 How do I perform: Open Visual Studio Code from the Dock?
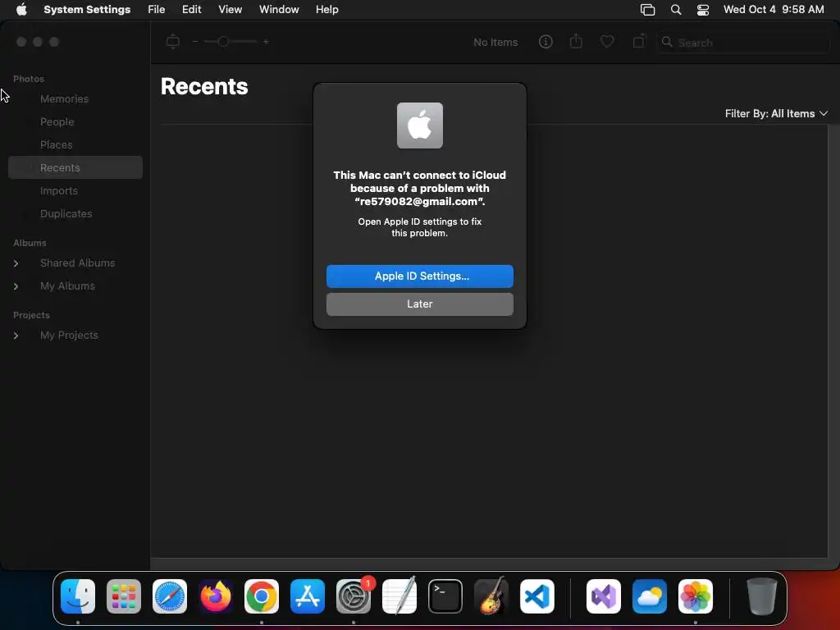click(537, 596)
